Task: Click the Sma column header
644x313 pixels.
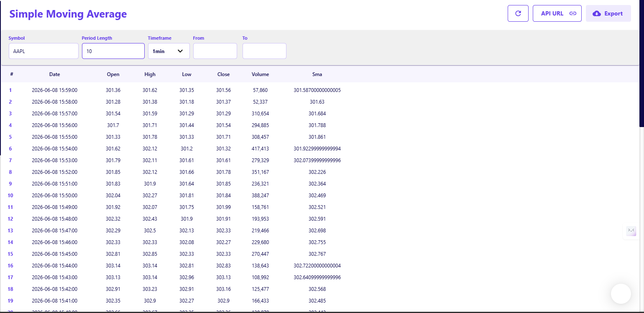Action: [317, 74]
